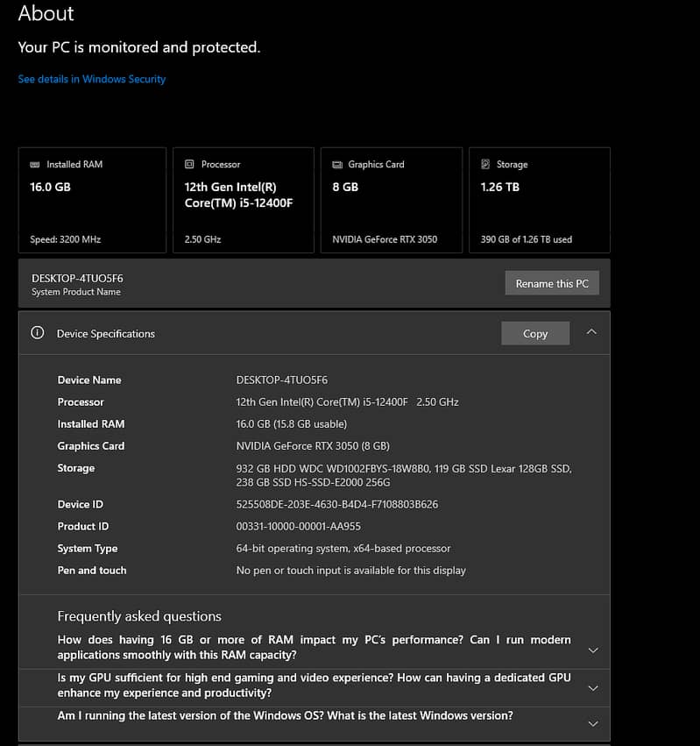Click NVIDIA GeForce RTX 3050 (8 GB) value
Image resolution: width=700 pixels, height=746 pixels.
coord(313,446)
